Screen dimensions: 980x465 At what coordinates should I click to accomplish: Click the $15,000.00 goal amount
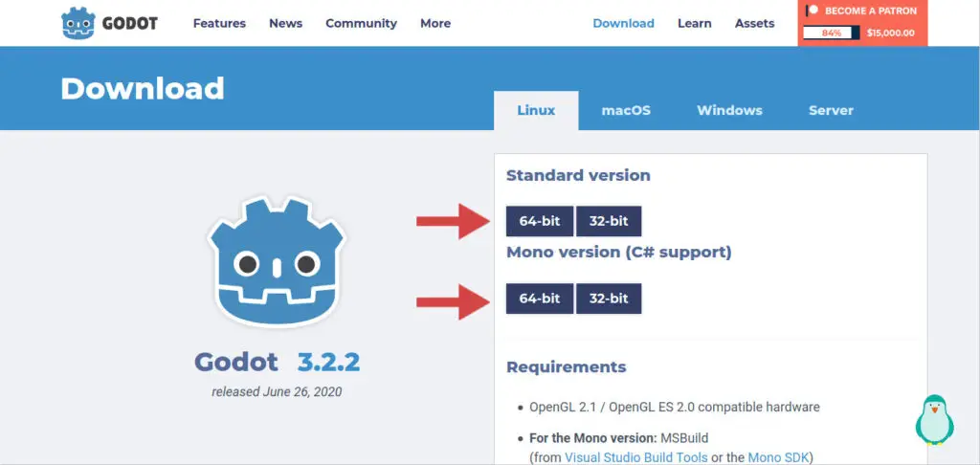pos(891,33)
